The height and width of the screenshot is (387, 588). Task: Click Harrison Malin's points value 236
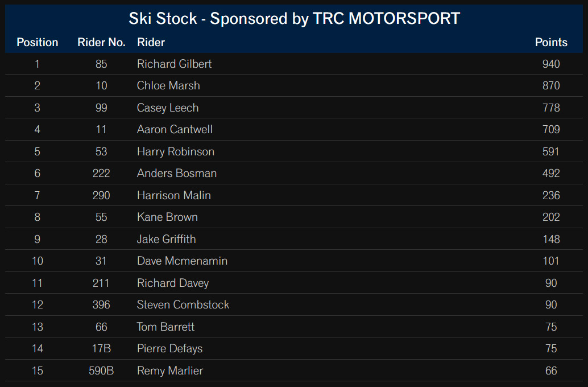551,195
